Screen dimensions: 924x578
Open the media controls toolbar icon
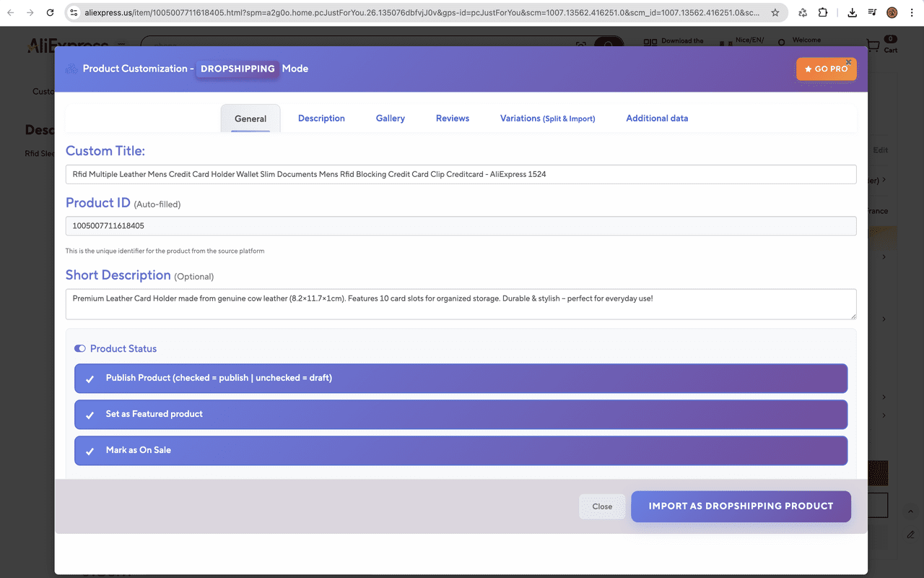pos(872,12)
